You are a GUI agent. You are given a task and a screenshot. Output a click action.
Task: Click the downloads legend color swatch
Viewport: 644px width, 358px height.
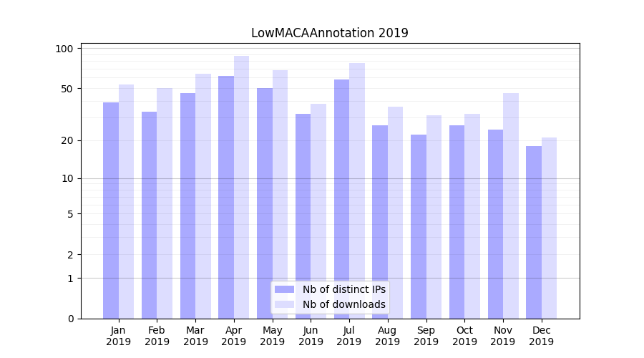click(284, 304)
